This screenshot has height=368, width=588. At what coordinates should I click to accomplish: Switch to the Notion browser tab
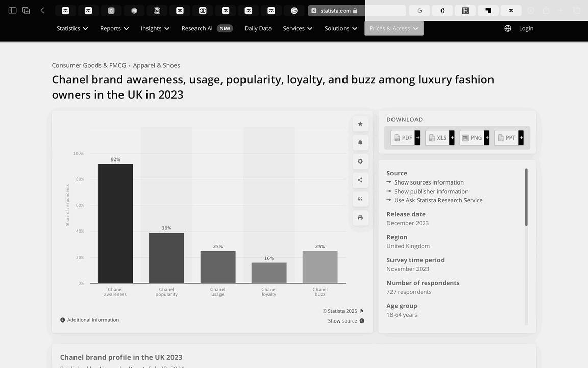coord(157,11)
